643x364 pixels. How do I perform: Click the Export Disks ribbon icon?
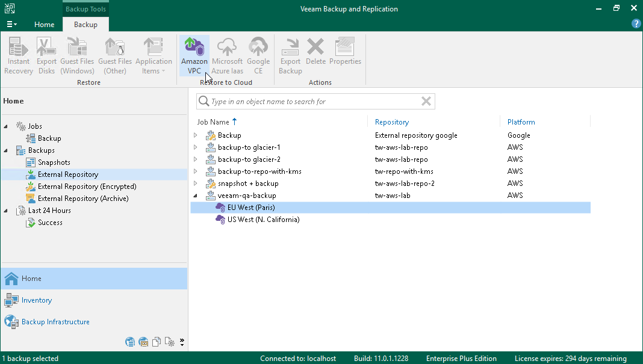pos(46,55)
